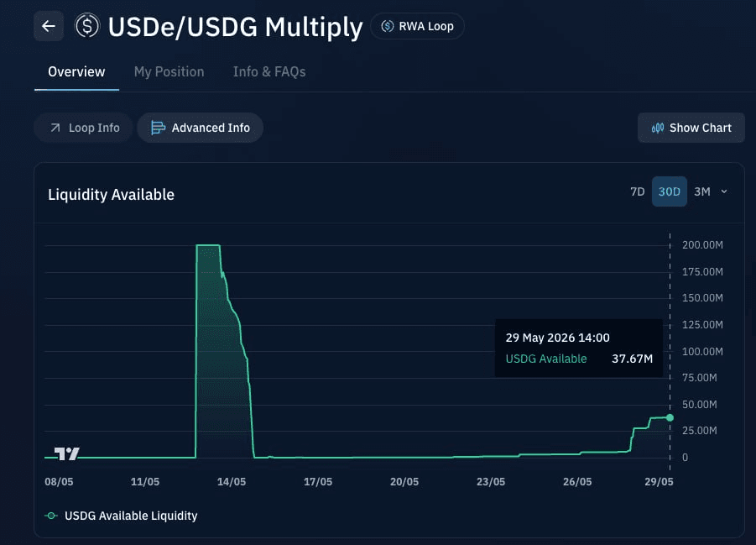Click the 08/05 date label
Viewport: 756px width, 545px height.
pos(59,482)
